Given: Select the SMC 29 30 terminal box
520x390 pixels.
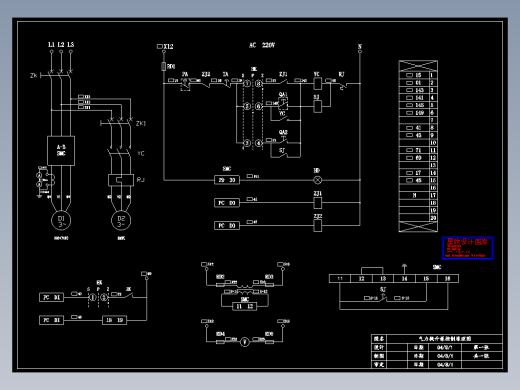Looking at the screenshot, I should (227, 180).
